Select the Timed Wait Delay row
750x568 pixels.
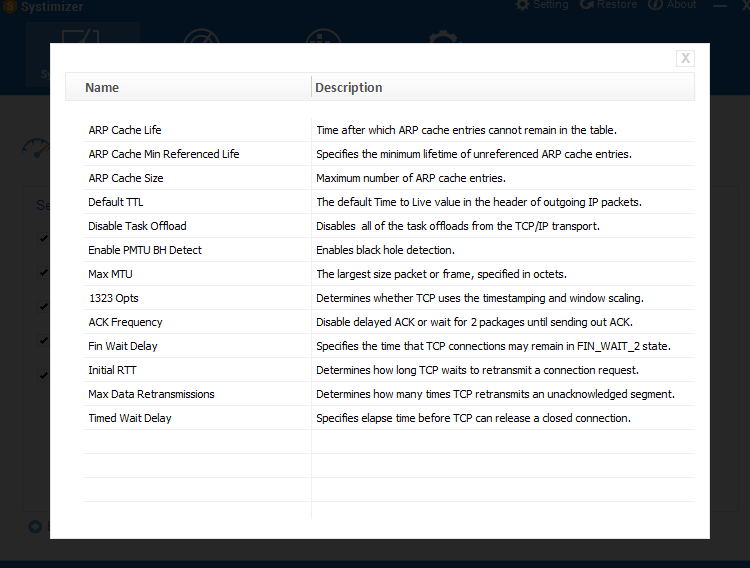(388, 418)
